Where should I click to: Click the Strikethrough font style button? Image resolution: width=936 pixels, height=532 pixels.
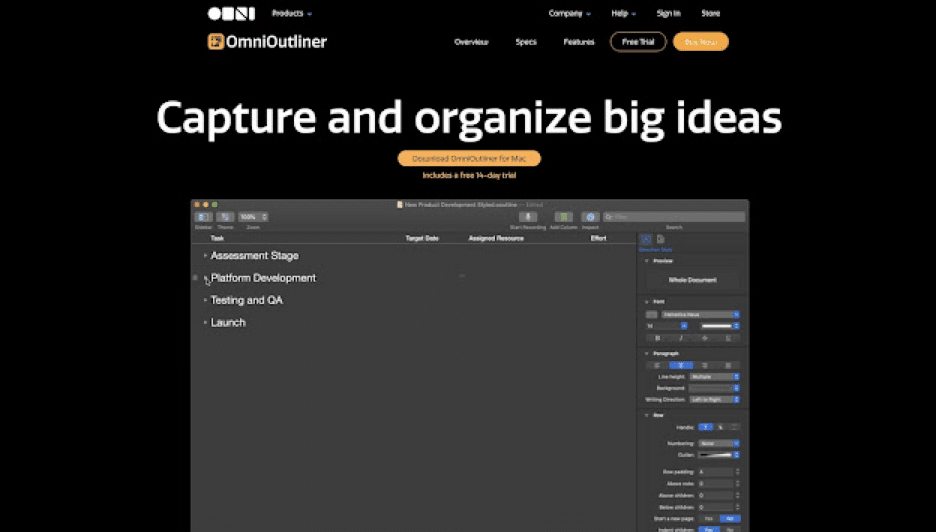(704, 338)
